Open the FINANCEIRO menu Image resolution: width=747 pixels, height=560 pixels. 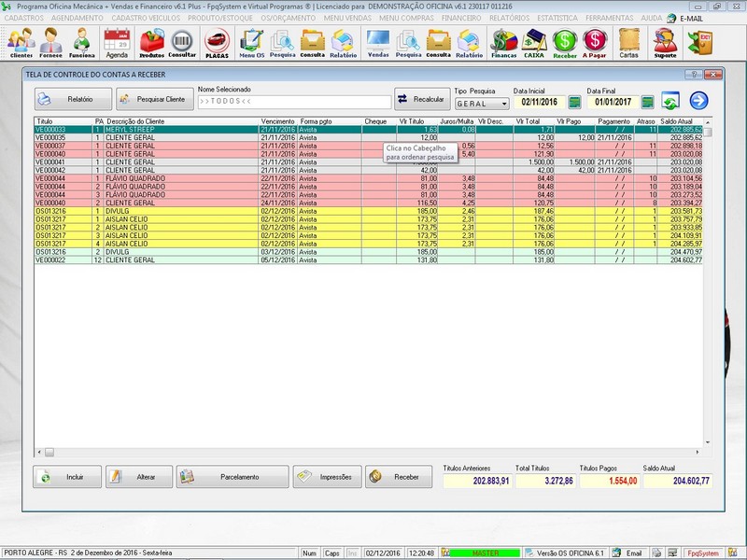(461, 18)
